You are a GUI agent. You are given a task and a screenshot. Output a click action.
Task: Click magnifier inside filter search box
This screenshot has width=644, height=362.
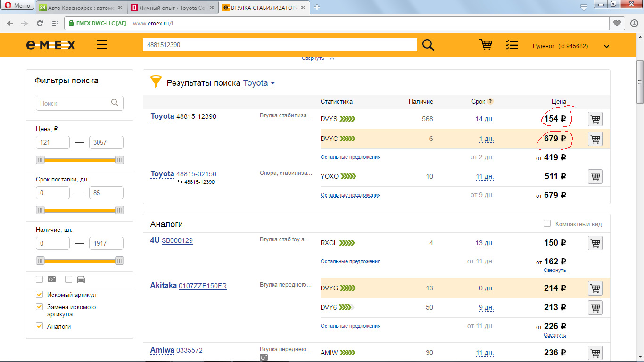coord(115,103)
